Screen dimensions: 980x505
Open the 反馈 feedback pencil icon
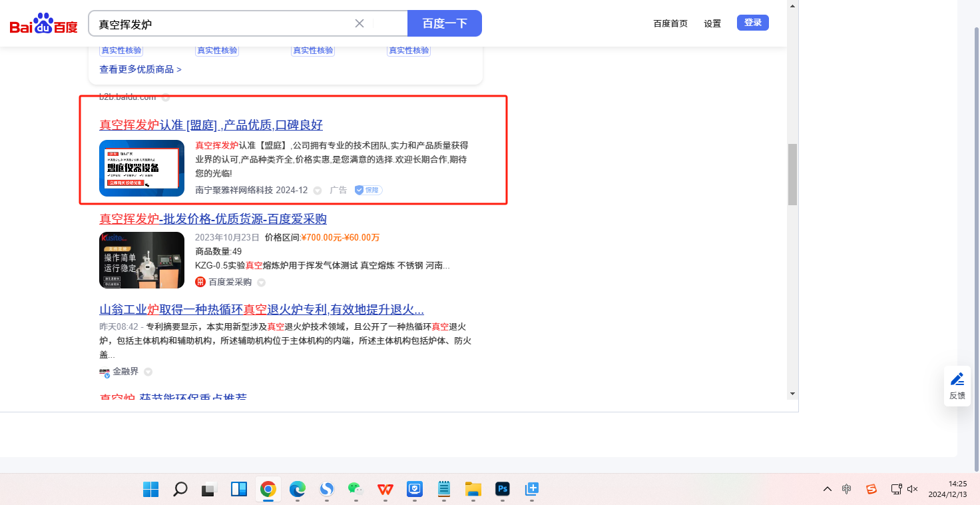coord(957,380)
